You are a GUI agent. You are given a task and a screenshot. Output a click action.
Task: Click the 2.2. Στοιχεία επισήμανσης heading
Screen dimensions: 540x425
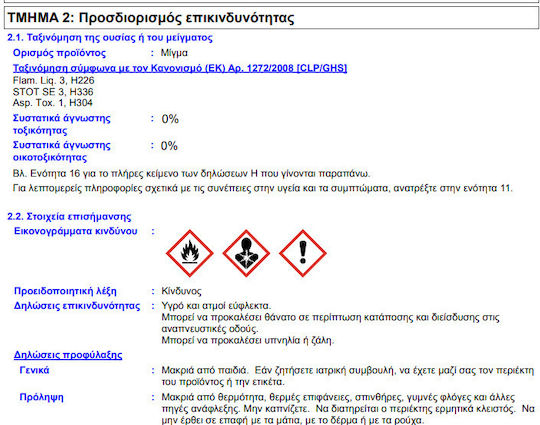(x=69, y=217)
